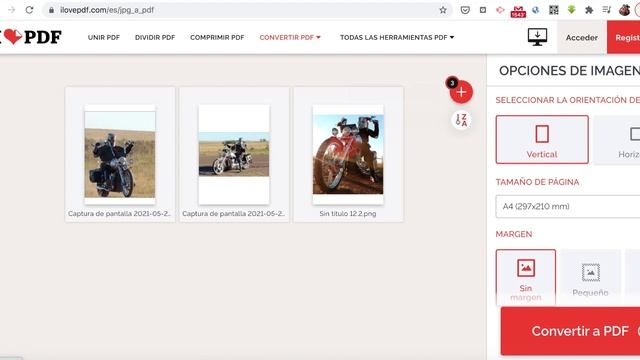The width and height of the screenshot is (640, 360).
Task: Click the site lock icon in address bar
Action: [x=51, y=10]
